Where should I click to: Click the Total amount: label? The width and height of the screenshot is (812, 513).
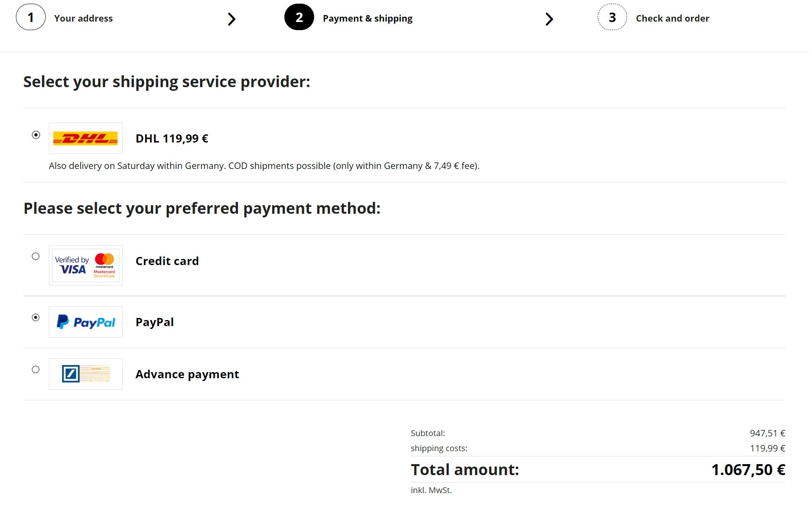pyautogui.click(x=465, y=470)
